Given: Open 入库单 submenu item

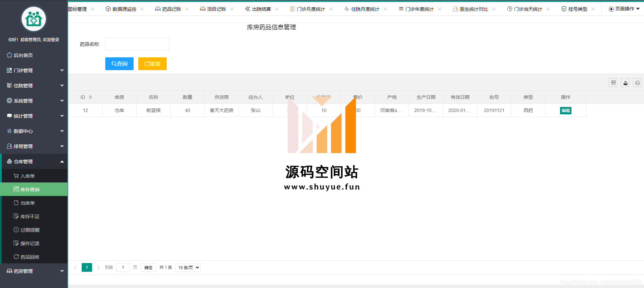Looking at the screenshot, I should [34, 176].
